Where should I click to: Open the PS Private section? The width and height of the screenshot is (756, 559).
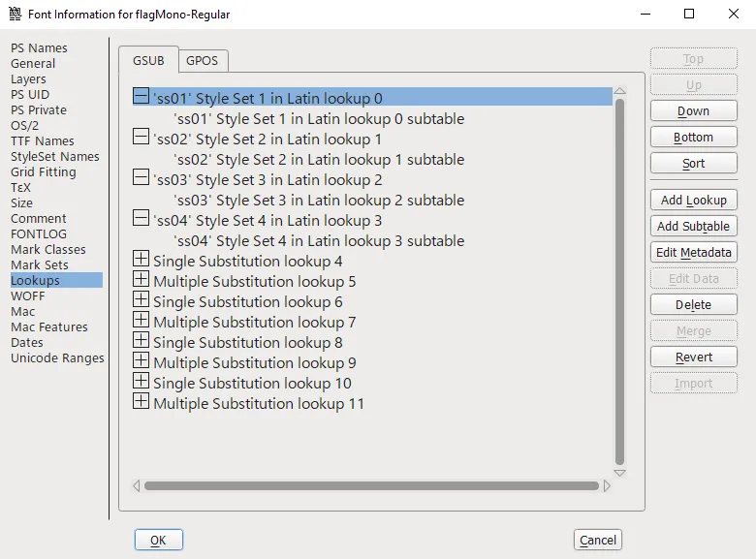tap(39, 109)
